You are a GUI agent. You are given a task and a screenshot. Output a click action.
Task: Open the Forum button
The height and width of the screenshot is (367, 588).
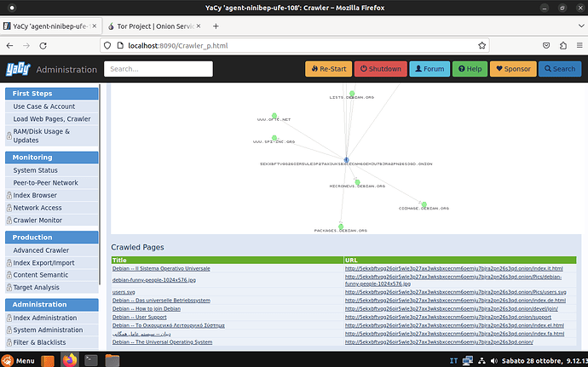click(x=429, y=69)
